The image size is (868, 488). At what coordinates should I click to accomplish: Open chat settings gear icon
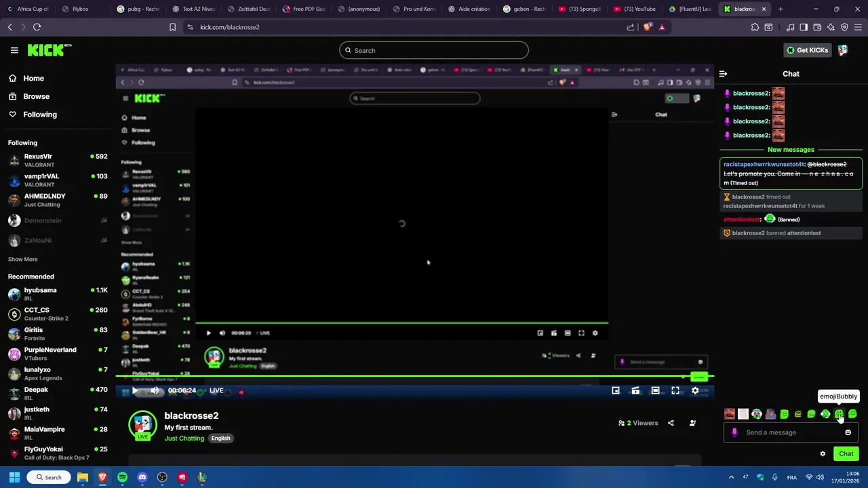823,453
